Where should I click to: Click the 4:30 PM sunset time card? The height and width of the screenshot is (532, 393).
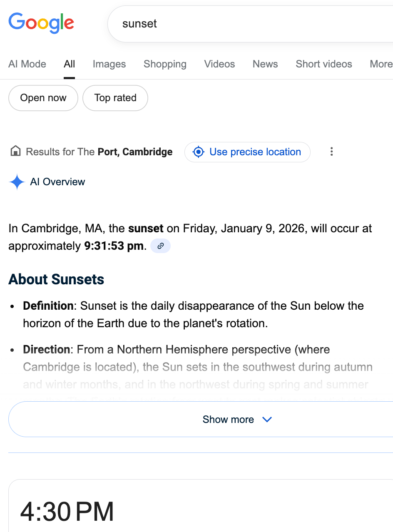coord(67,512)
